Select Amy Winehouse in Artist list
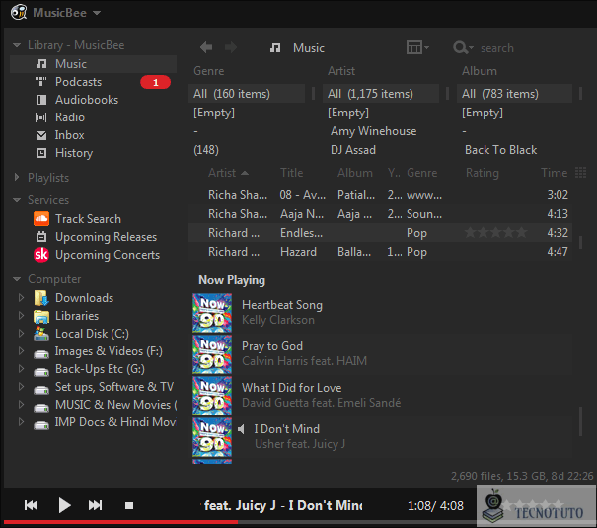Viewport: 597px width, 528px height. click(x=374, y=131)
